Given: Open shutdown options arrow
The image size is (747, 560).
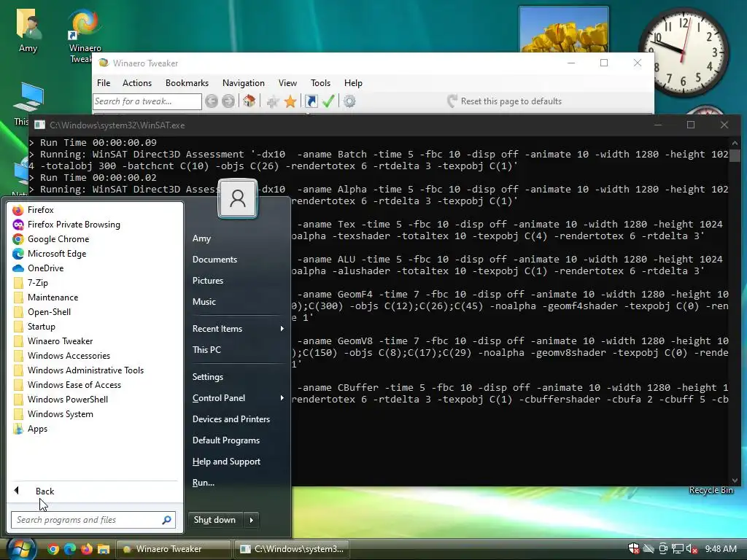Looking at the screenshot, I should click(x=252, y=520).
